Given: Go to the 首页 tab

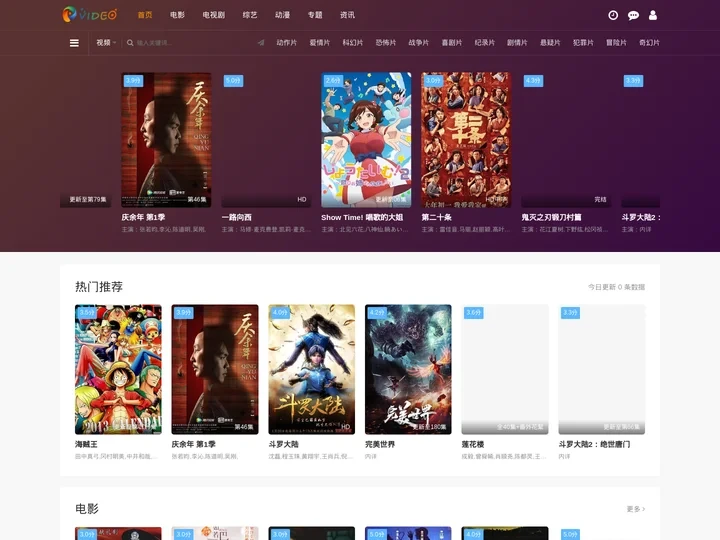Looking at the screenshot, I should pyautogui.click(x=145, y=15).
